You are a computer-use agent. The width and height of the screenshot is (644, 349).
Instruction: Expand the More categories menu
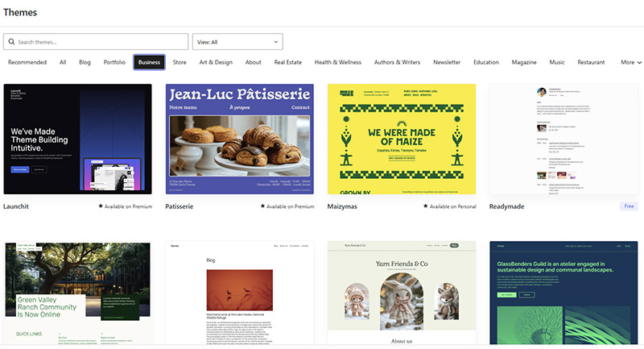(631, 62)
